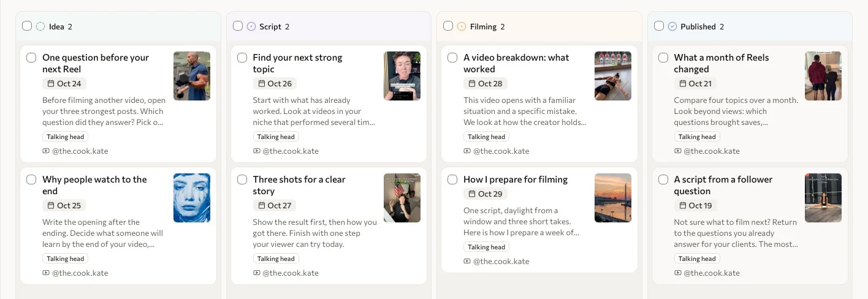Select all cards in the Idea column
This screenshot has height=299, width=868.
coord(27,26)
